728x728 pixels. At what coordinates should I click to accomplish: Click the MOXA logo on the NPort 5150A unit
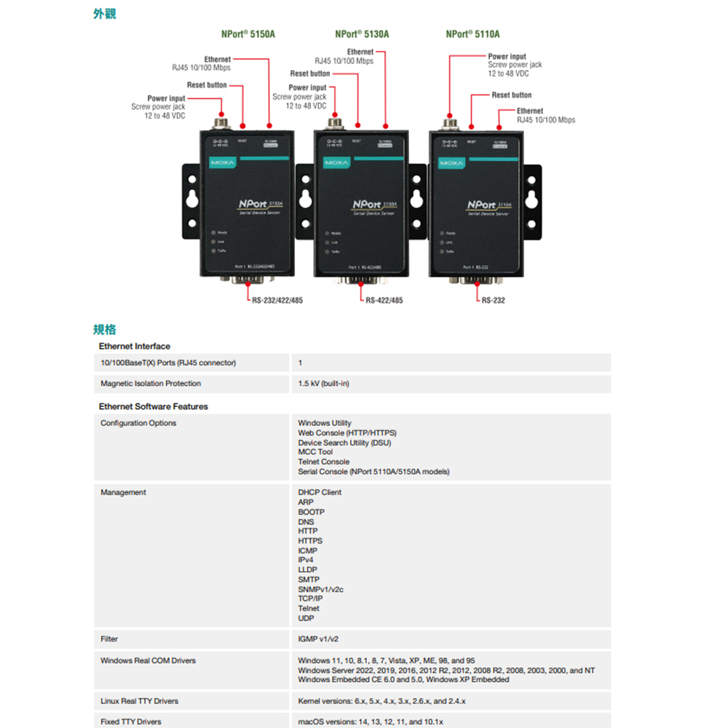coord(221,162)
